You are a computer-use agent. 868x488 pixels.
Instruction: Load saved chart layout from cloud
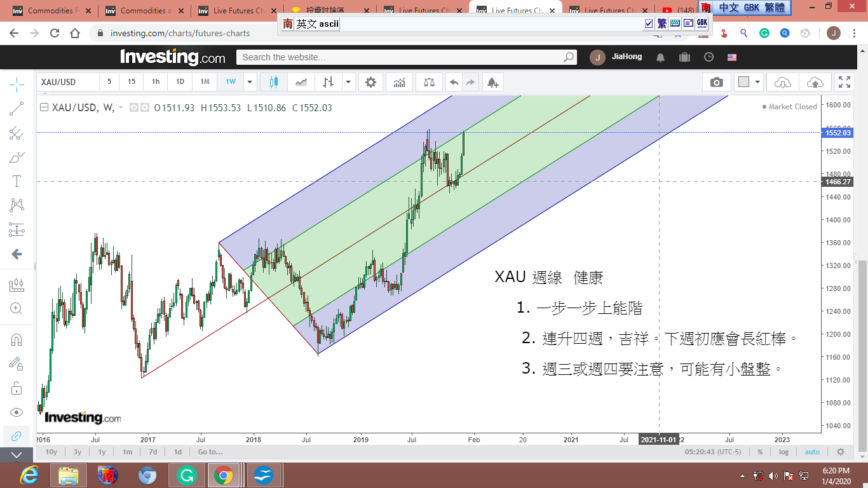point(783,82)
